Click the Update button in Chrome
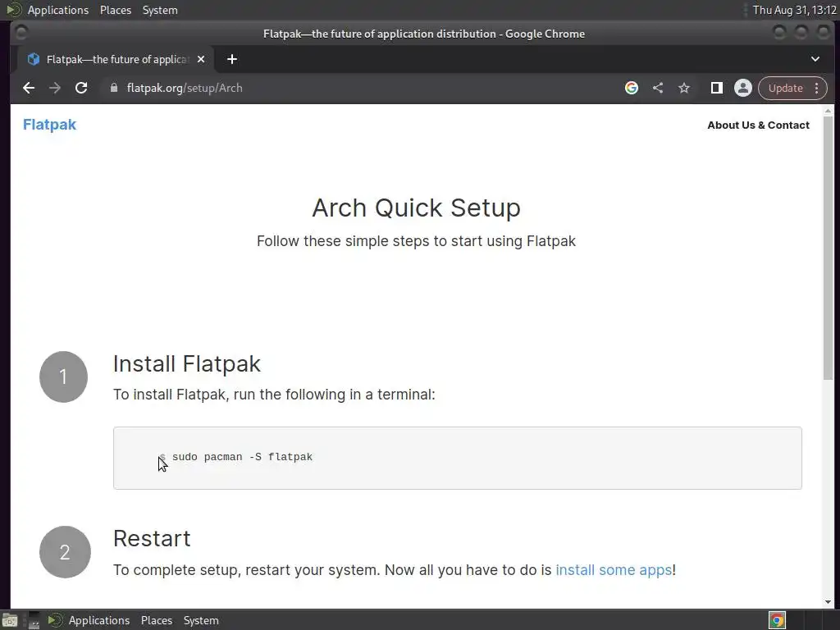Screen dimensions: 840x630 pyautogui.click(x=785, y=88)
